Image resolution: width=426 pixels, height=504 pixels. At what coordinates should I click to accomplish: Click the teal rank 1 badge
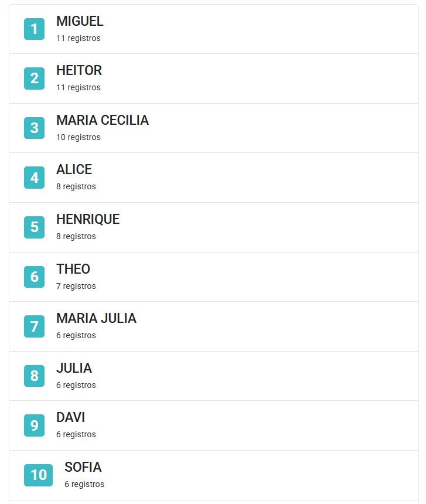point(34,29)
